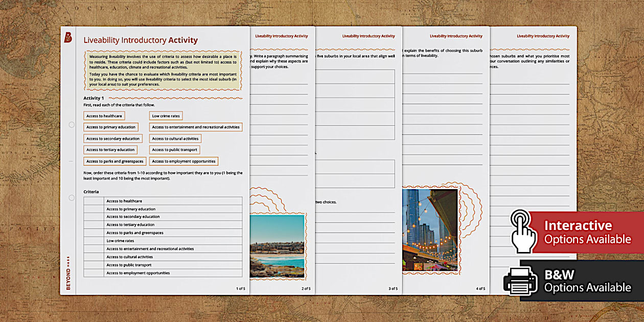Click ranking cell beside "Access to healthcare"
The width and height of the screenshot is (644, 322).
pos(93,201)
